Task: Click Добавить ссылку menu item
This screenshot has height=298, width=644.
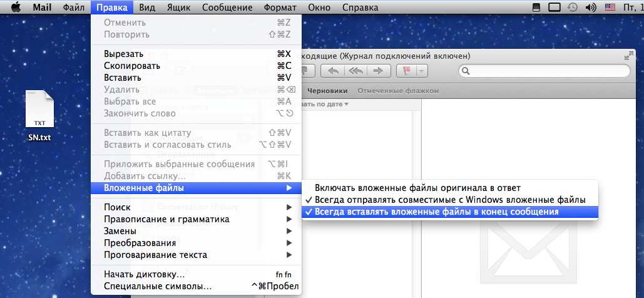Action: [197, 177]
